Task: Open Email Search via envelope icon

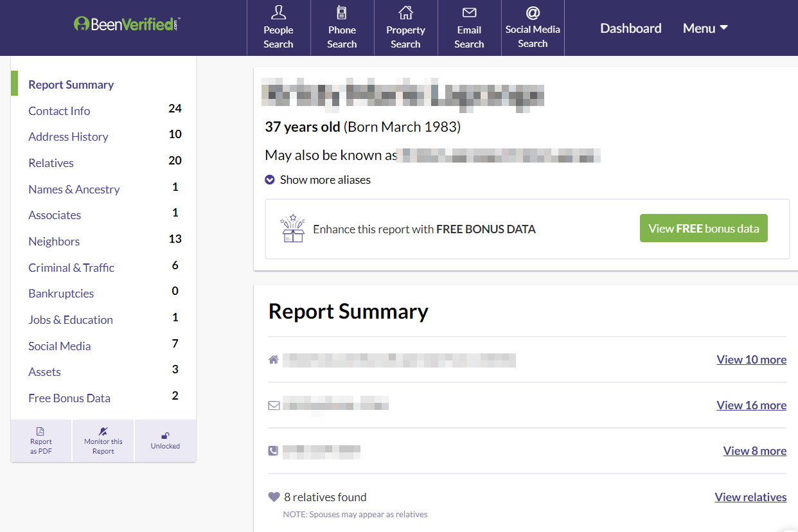Action: coord(469,12)
